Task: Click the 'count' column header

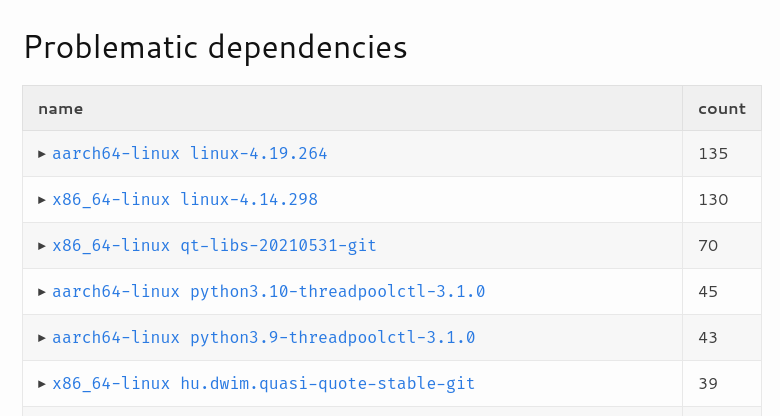Action: tap(722, 109)
